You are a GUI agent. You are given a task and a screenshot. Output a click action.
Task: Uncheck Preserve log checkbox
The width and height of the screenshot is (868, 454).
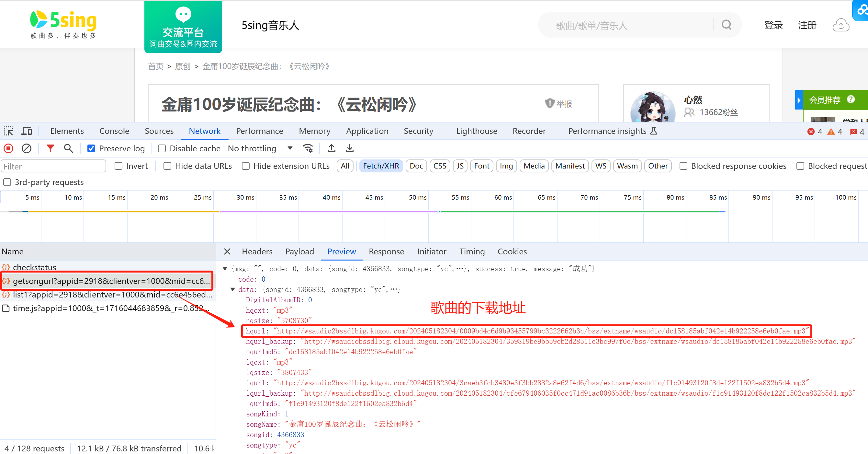point(91,148)
